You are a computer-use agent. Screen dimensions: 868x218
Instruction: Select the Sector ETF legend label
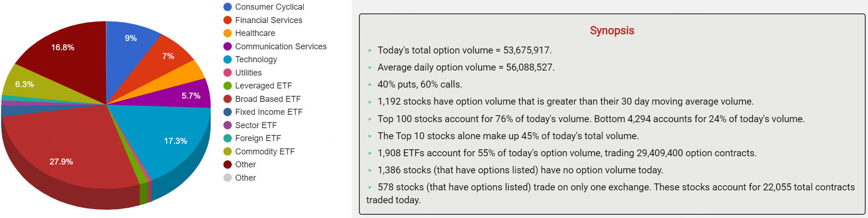coord(256,125)
